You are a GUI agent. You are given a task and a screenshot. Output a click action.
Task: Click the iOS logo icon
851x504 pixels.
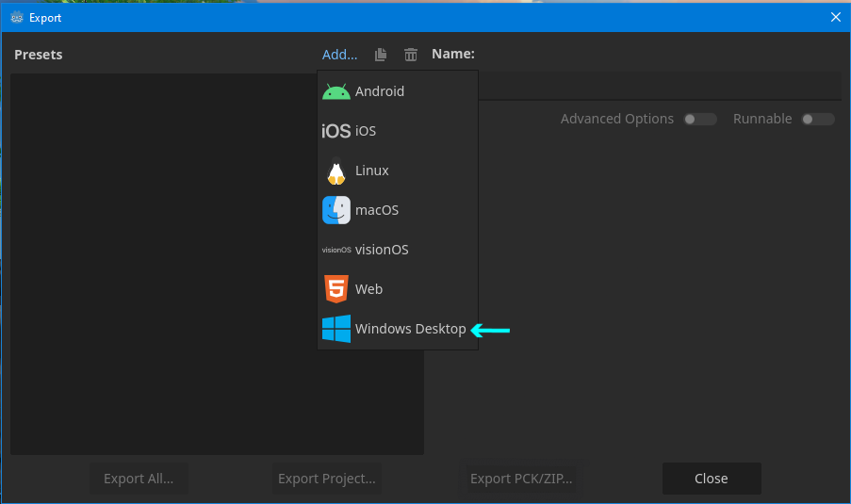point(335,131)
